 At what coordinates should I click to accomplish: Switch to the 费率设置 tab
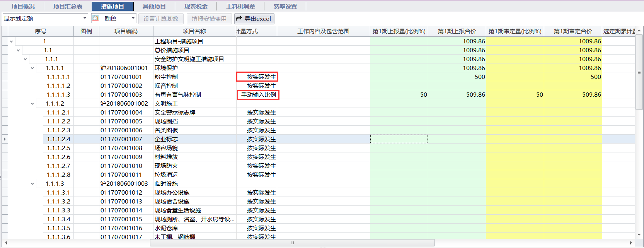point(285,7)
